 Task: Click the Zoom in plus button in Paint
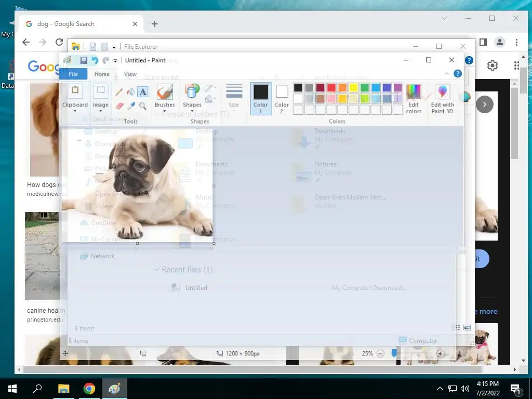tap(440, 353)
